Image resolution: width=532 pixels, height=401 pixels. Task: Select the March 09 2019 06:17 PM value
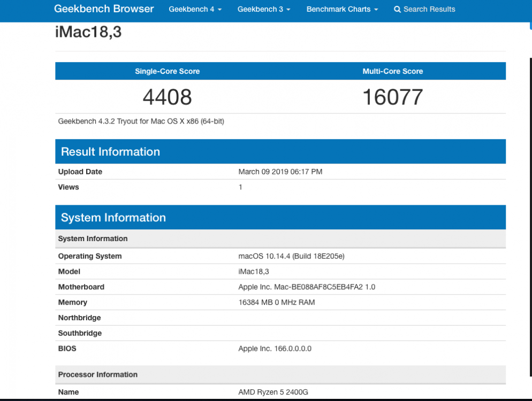tap(280, 172)
